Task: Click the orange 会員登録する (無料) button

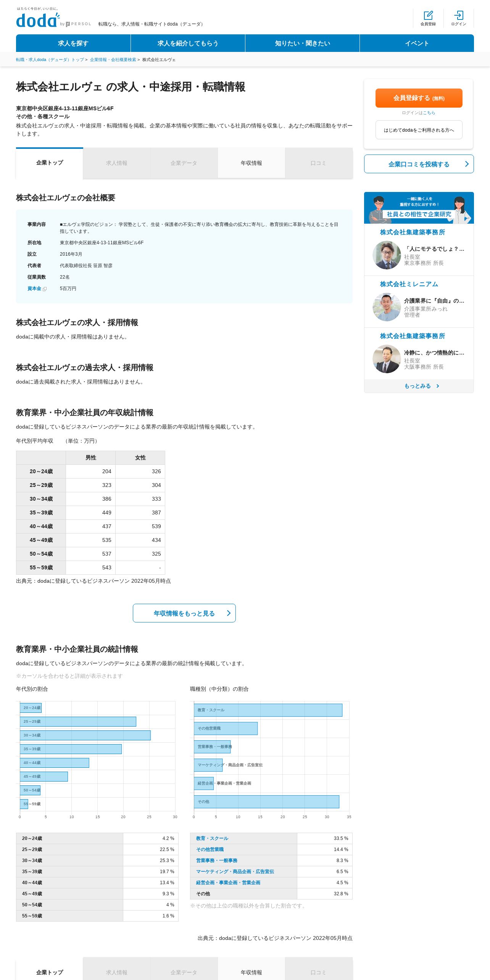Action: [419, 98]
